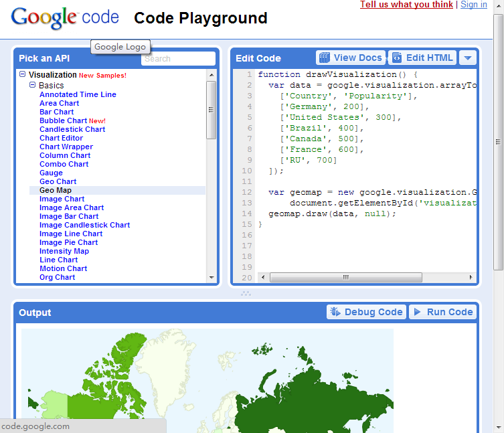Click the page vertical scrollbar thumb
Screen dimensions: 504x433
coord(498,141)
